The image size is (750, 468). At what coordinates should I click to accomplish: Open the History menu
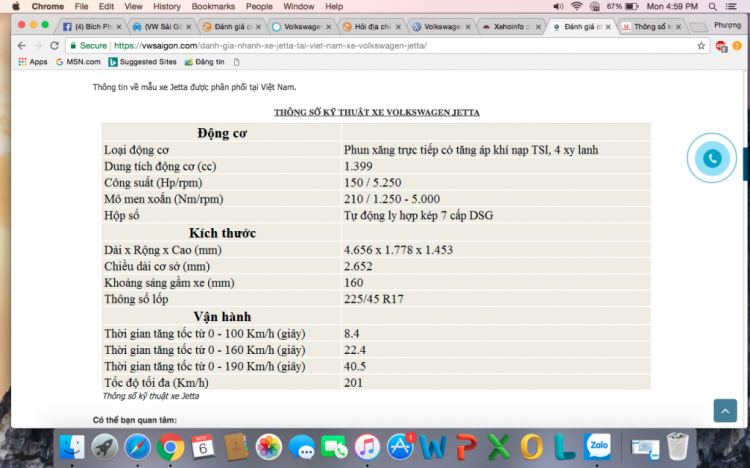(167, 7)
